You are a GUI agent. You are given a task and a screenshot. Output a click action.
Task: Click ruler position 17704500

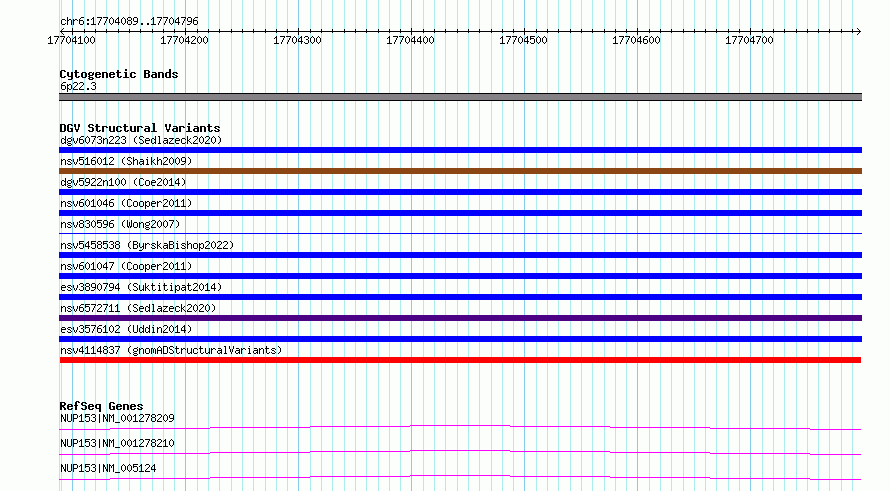click(x=523, y=40)
